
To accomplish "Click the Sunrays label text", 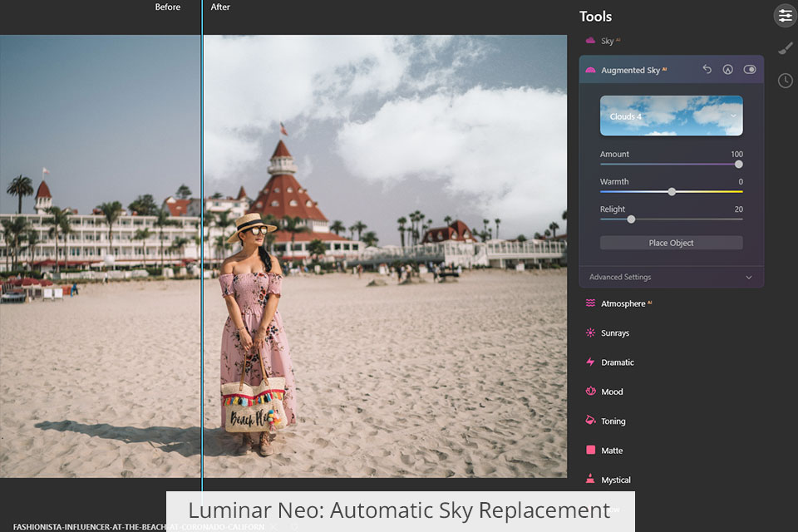I will [x=615, y=333].
